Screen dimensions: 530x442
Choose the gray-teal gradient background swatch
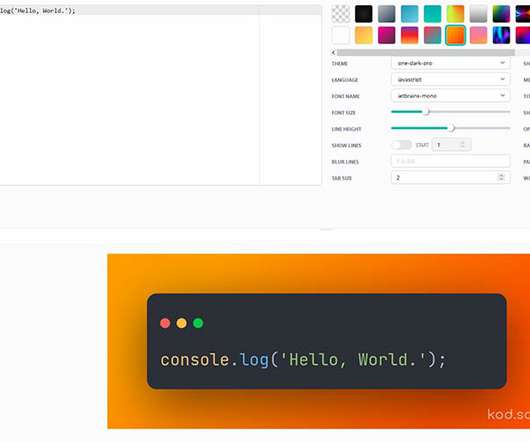point(386,14)
